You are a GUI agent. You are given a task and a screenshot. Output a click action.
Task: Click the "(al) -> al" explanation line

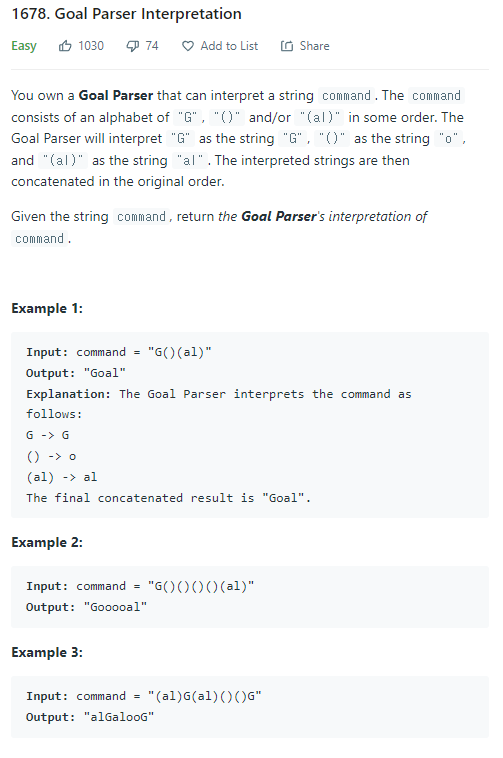click(x=61, y=477)
